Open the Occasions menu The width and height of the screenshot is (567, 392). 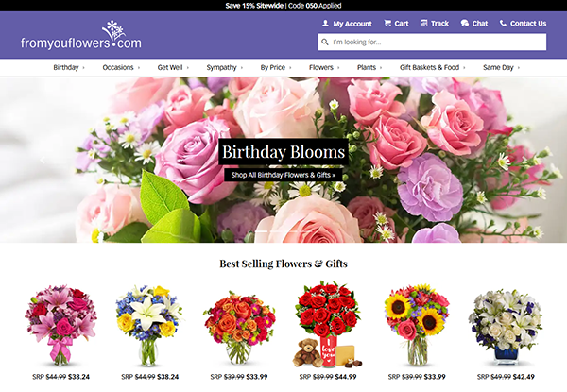click(118, 67)
